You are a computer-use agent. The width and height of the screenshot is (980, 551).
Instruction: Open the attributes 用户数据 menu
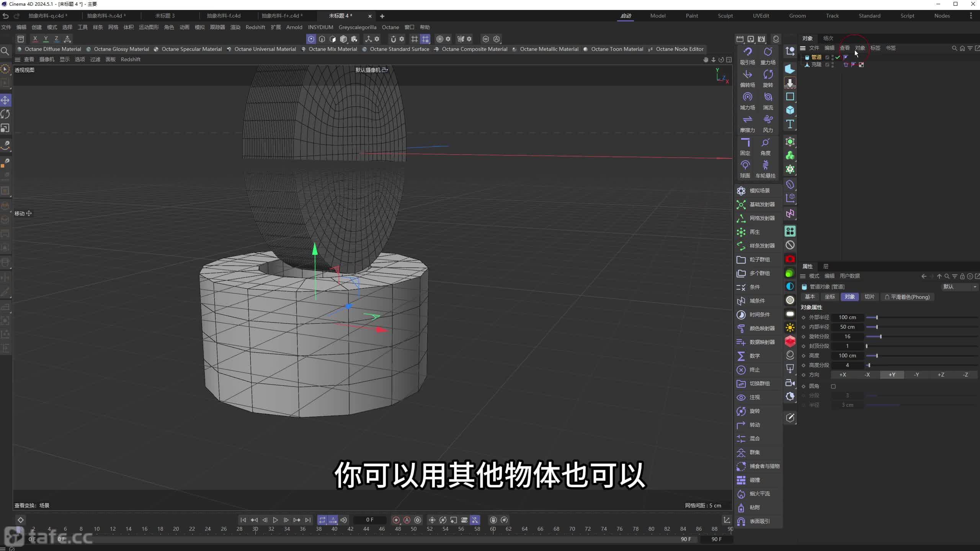click(850, 276)
